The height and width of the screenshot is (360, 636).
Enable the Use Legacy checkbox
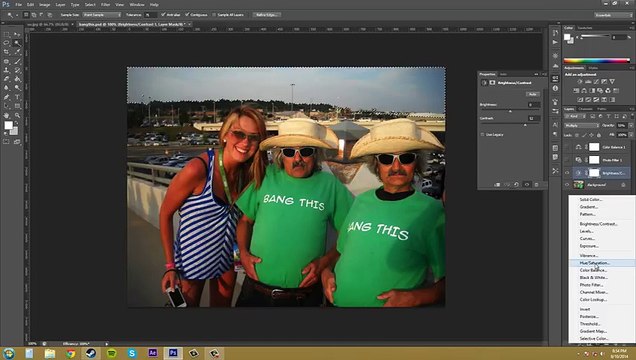482,134
